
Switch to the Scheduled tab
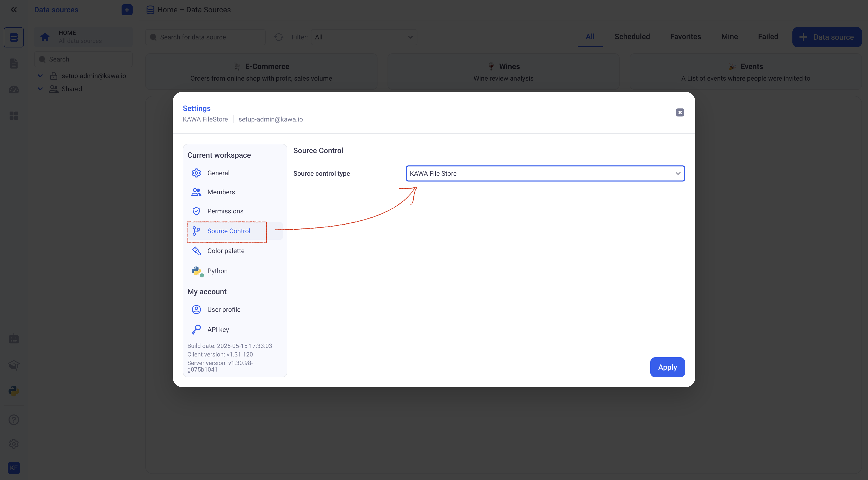(632, 37)
